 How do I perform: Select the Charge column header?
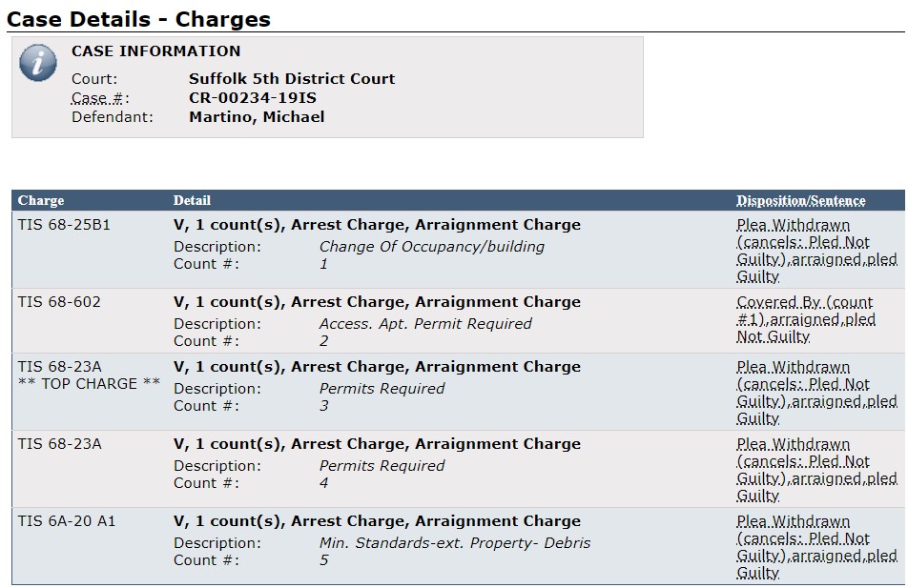tap(40, 200)
